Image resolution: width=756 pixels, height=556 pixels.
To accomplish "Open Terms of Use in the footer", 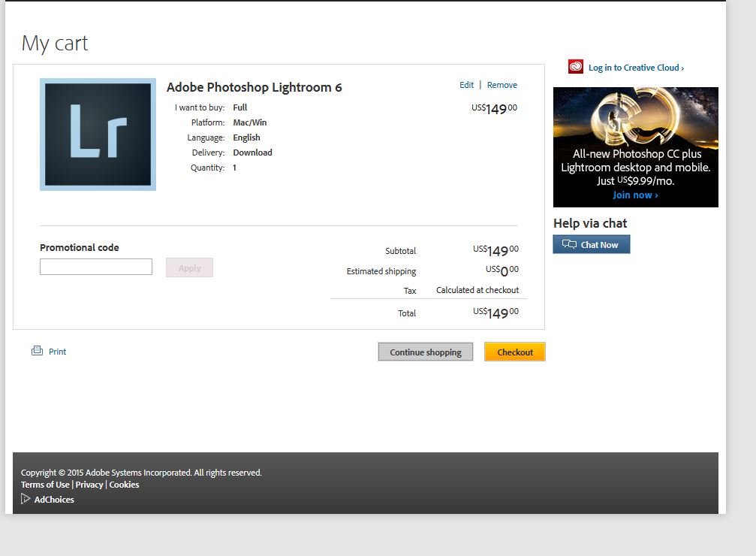I will click(45, 485).
